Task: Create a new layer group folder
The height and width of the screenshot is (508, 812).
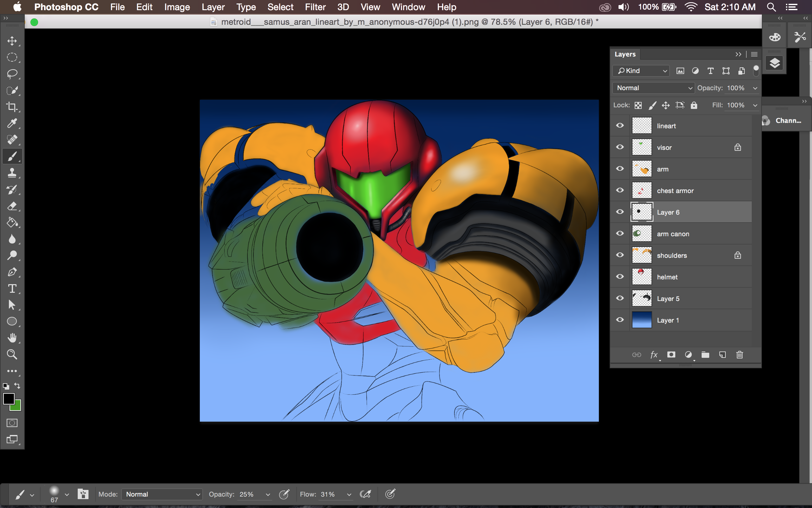Action: click(705, 355)
